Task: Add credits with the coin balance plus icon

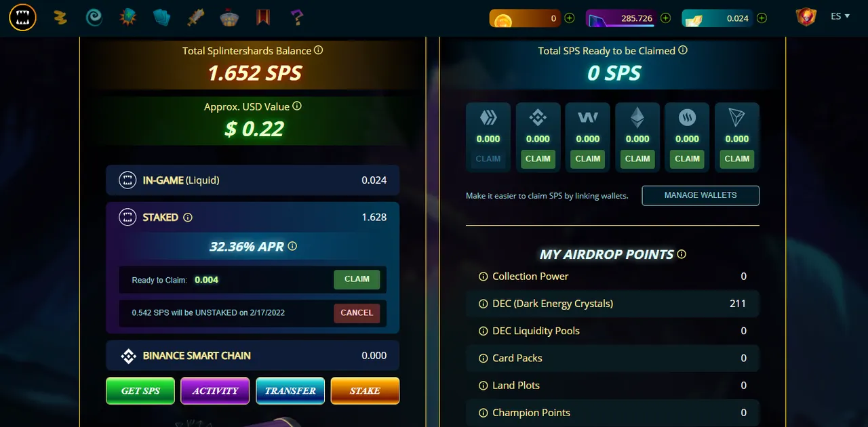Action: (570, 18)
